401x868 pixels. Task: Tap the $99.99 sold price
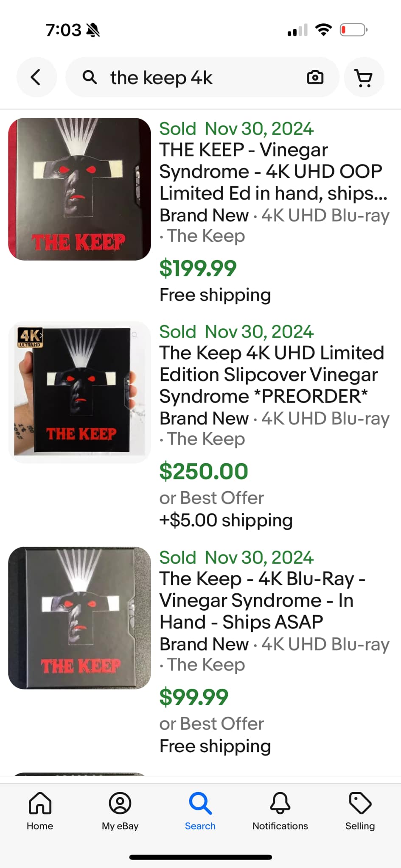click(194, 697)
